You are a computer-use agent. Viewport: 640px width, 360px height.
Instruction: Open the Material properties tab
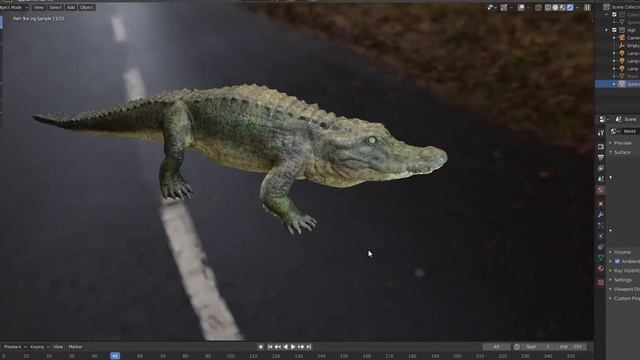[x=601, y=269]
